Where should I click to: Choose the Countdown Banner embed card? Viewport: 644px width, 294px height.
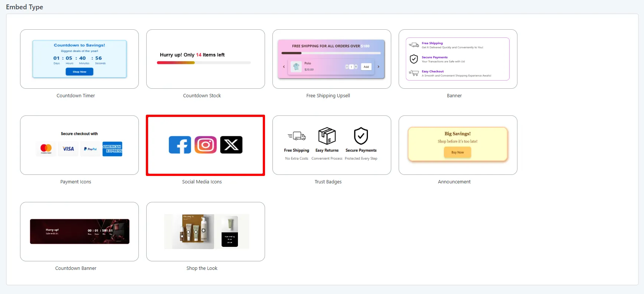pyautogui.click(x=79, y=232)
